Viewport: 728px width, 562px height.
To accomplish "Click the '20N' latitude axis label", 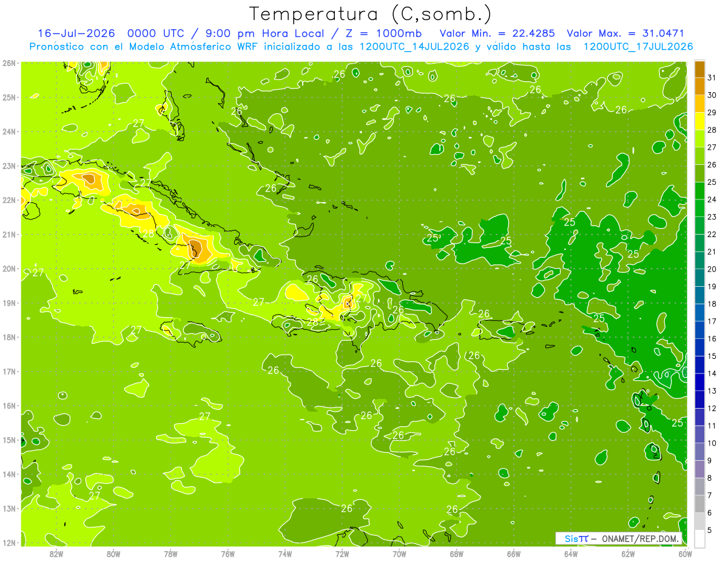I will click(9, 269).
